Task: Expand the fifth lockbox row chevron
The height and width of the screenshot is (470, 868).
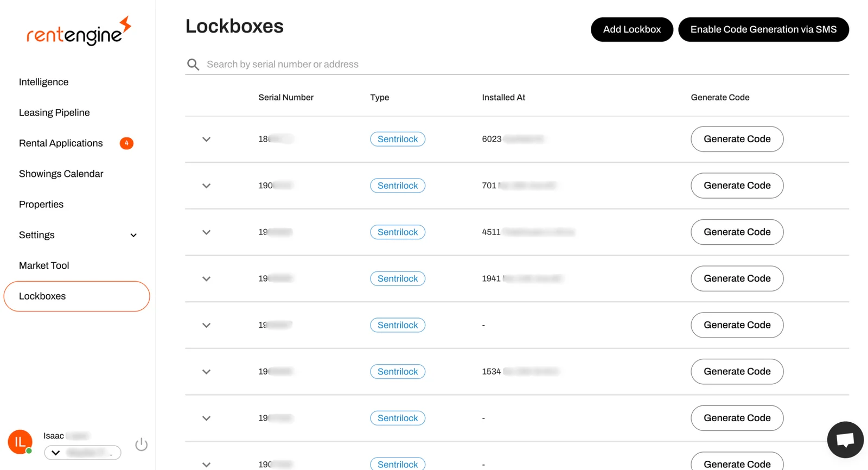Action: tap(206, 326)
